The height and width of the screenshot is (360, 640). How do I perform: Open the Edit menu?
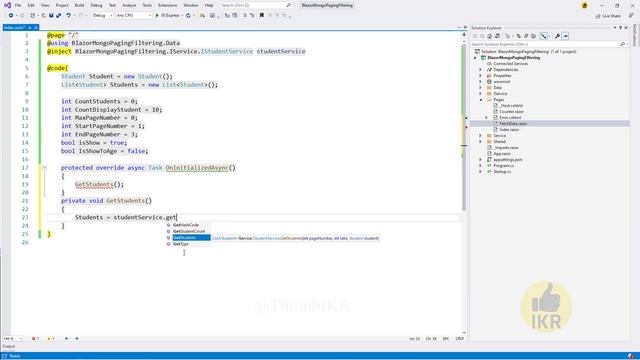pyautogui.click(x=31, y=5)
